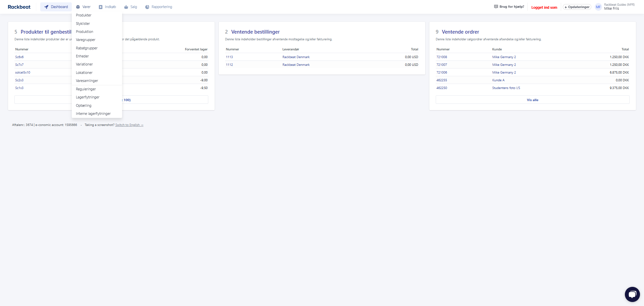
Task: Select Produkter from the Varer menu
Action: tap(84, 15)
